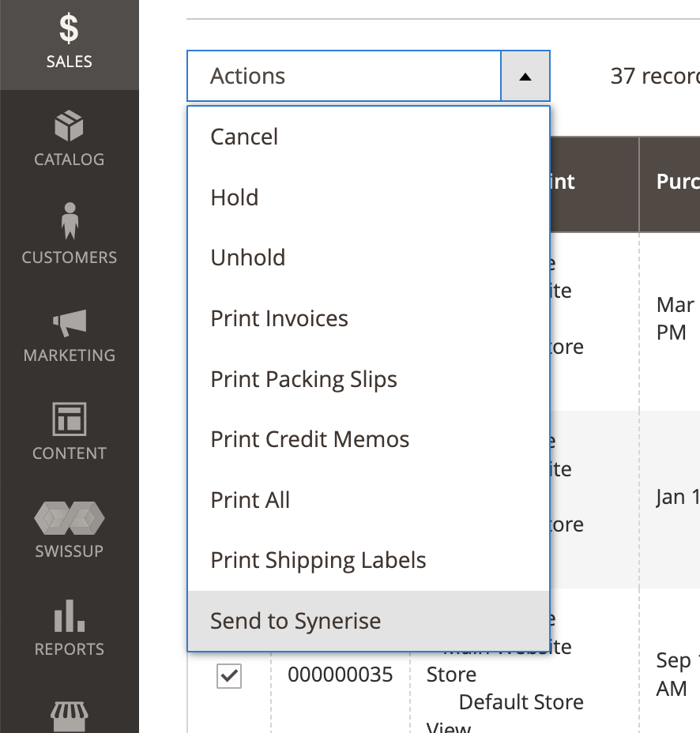The image size is (700, 733).
Task: Check the checkbox for order 000000035
Action: [228, 676]
